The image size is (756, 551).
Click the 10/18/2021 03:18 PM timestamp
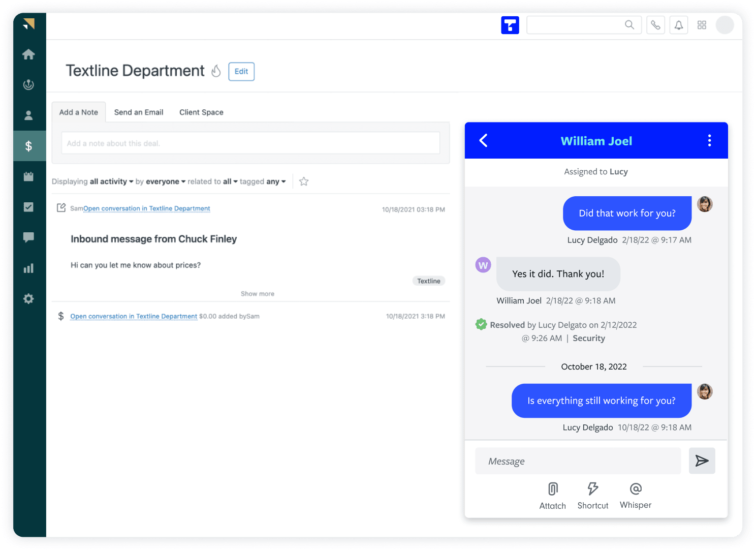(414, 209)
